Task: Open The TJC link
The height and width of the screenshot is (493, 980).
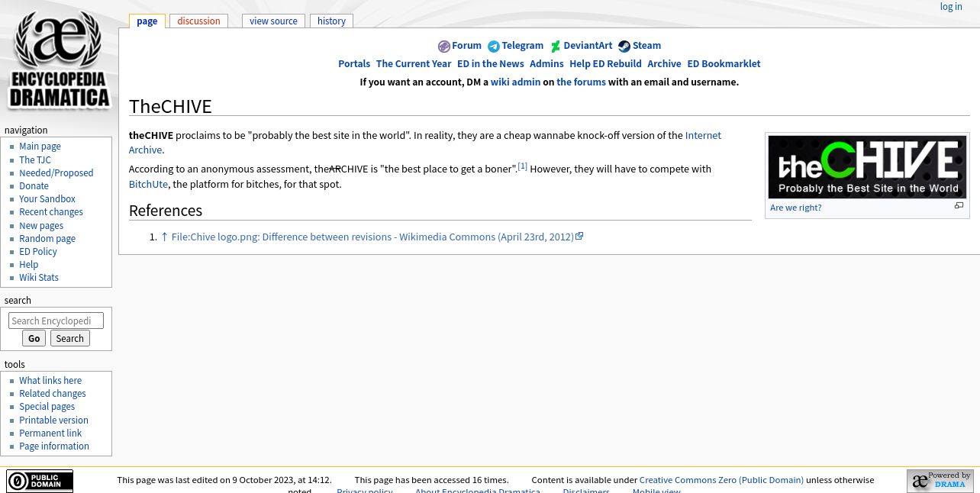Action: (x=35, y=160)
